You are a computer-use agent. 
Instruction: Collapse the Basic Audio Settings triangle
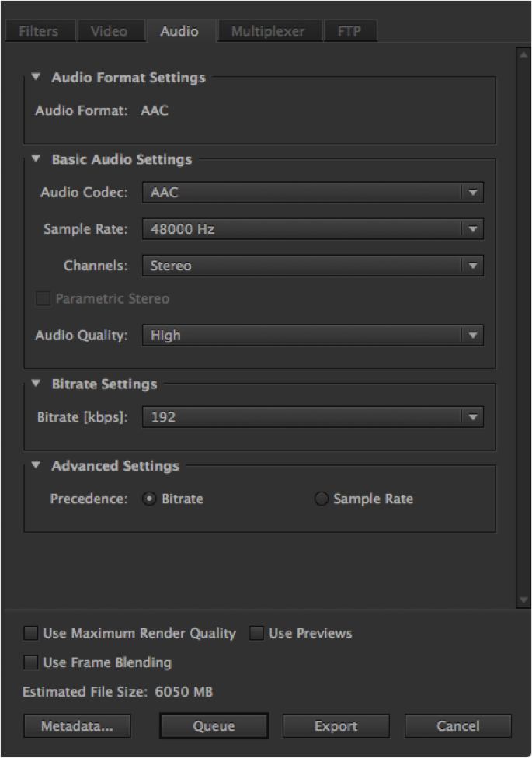point(36,159)
